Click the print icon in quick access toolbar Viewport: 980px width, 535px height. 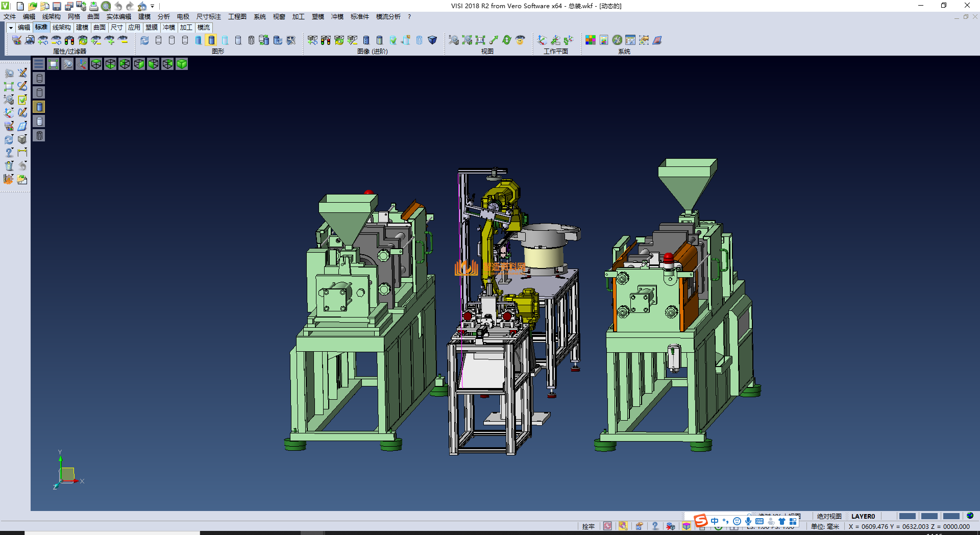click(x=93, y=6)
